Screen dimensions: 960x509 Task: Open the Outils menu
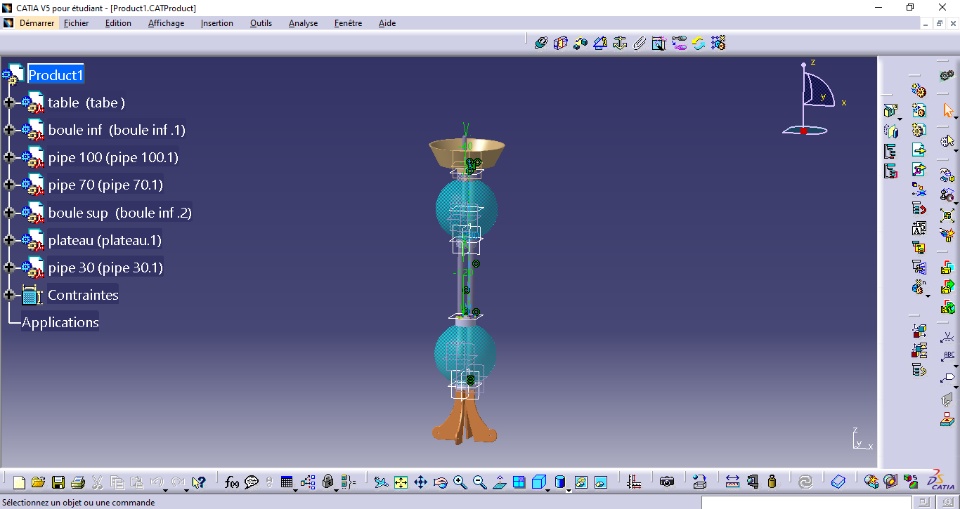pyautogui.click(x=261, y=23)
